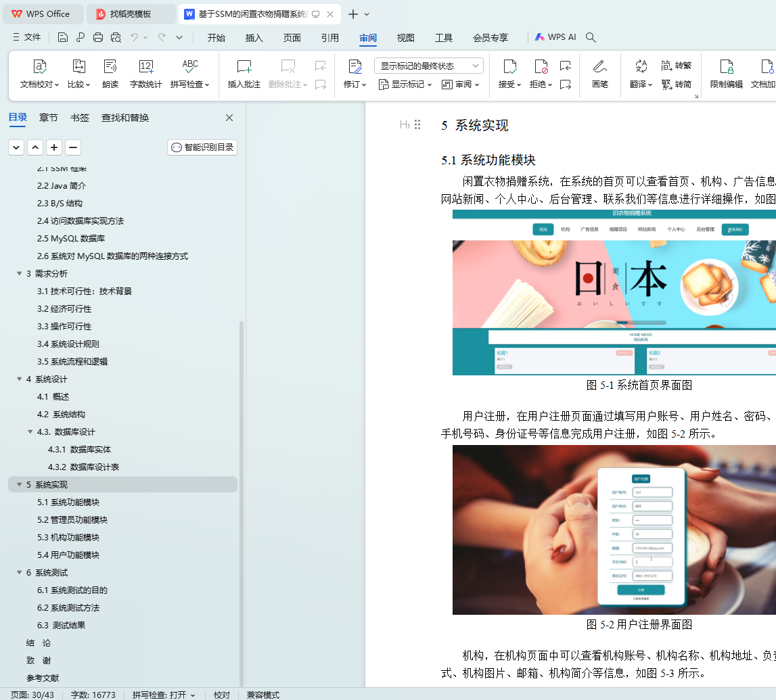Go to 4.3.2 数据库设计表 heading
The image size is (776, 700).
(x=83, y=467)
